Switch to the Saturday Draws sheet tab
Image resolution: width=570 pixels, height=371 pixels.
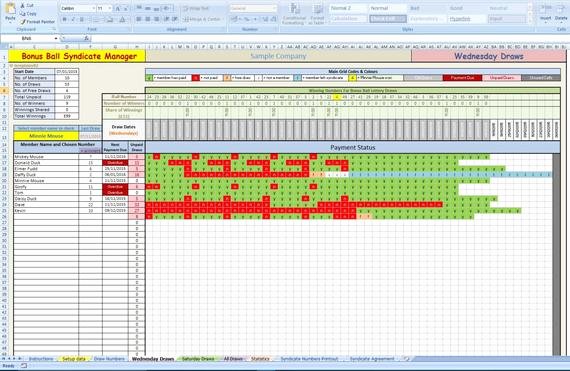coord(198,359)
